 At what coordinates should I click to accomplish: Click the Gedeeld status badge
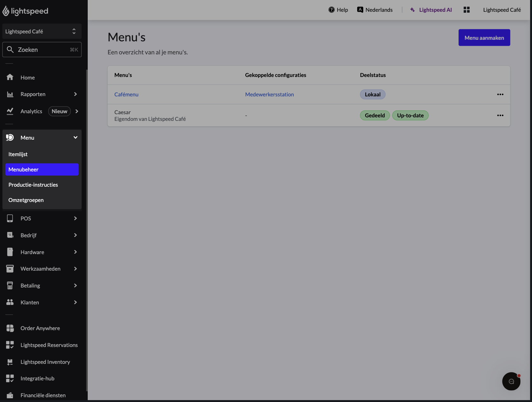point(375,115)
